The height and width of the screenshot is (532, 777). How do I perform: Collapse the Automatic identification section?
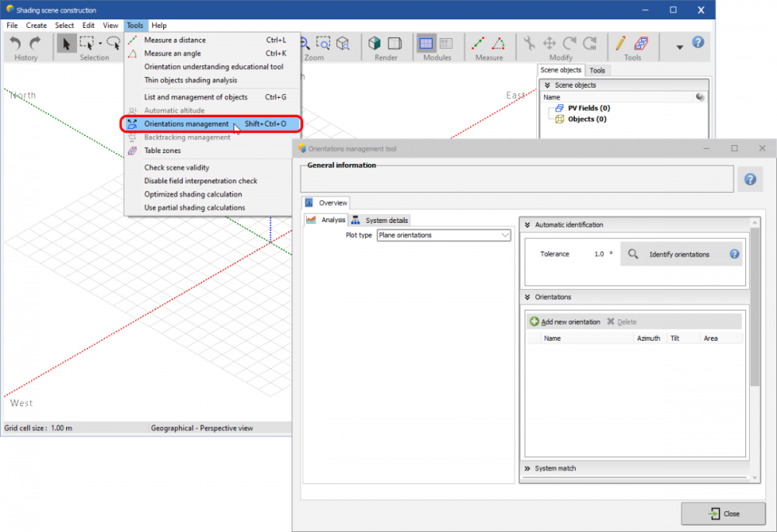[x=527, y=225]
